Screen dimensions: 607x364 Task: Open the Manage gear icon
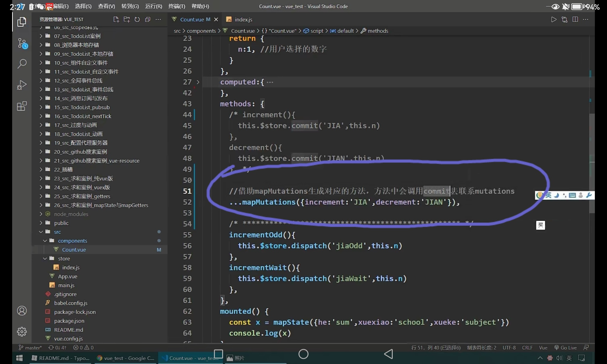[x=22, y=332]
